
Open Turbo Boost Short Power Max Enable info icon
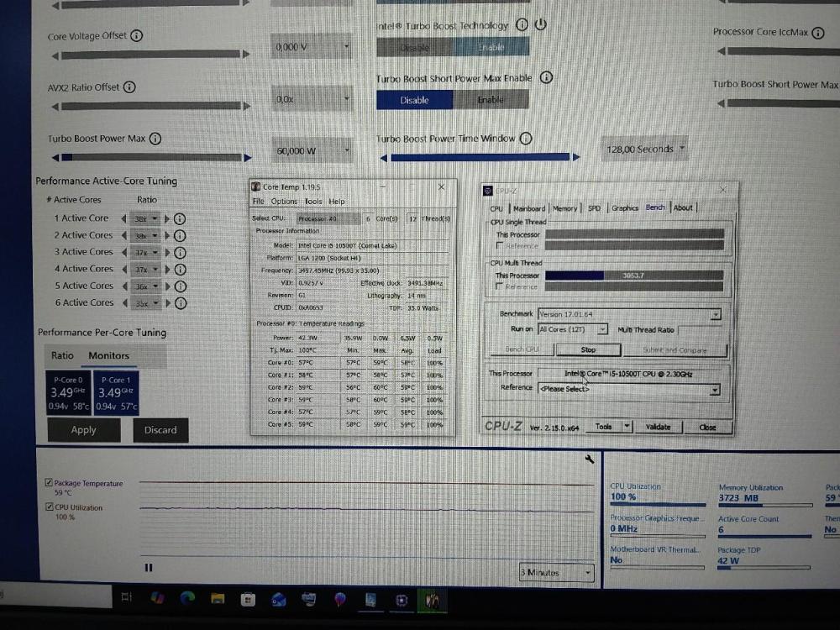(546, 77)
